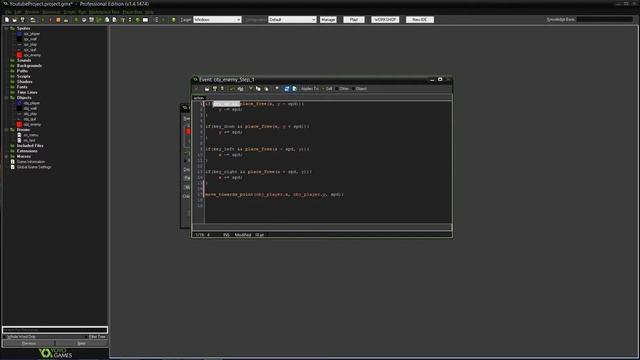Click the New IDE button
Image resolution: width=640 pixels, height=360 pixels.
[420, 20]
